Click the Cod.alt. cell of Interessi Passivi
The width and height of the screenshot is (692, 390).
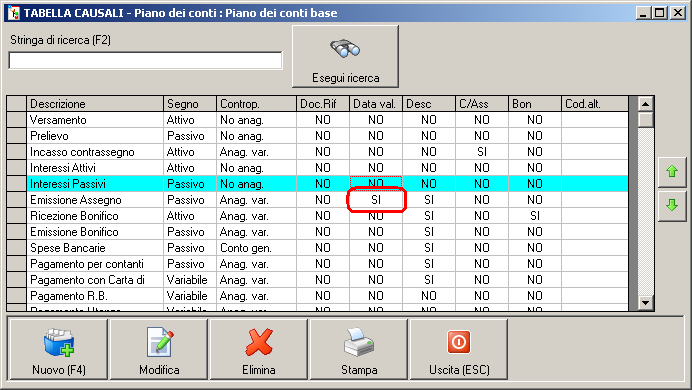[594, 184]
